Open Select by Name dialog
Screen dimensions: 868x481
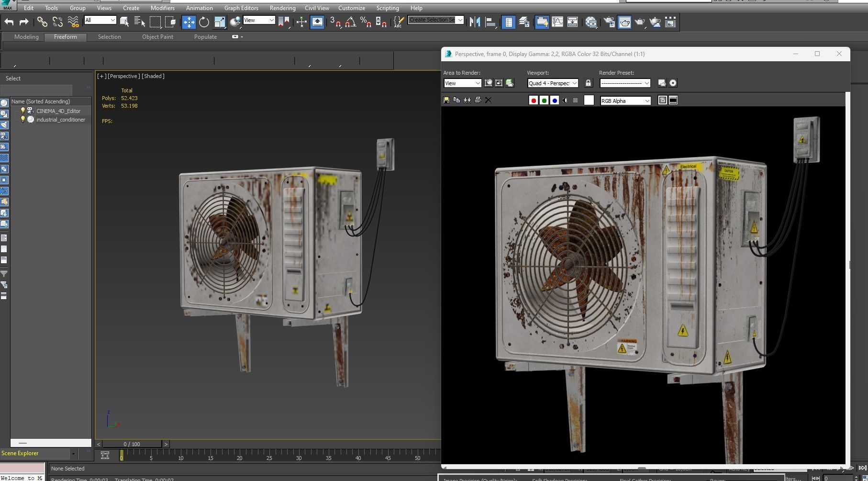(140, 22)
